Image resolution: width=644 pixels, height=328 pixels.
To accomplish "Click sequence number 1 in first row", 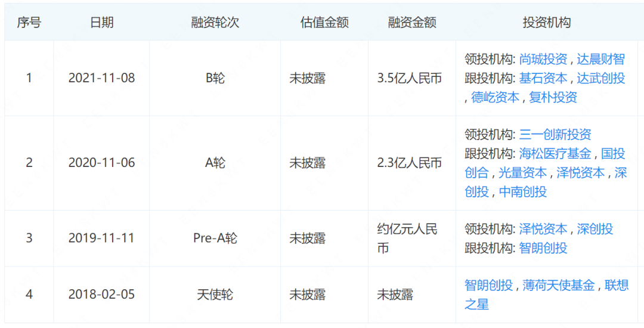I will tap(29, 78).
